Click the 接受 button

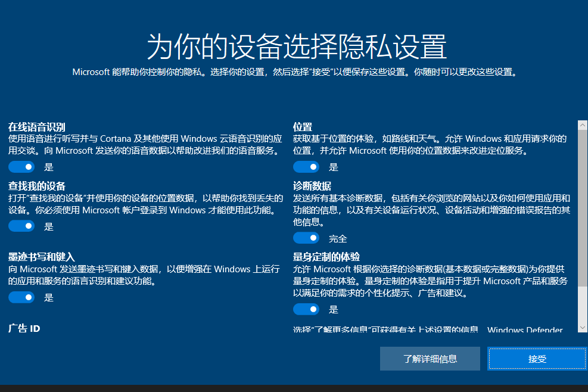(x=537, y=359)
